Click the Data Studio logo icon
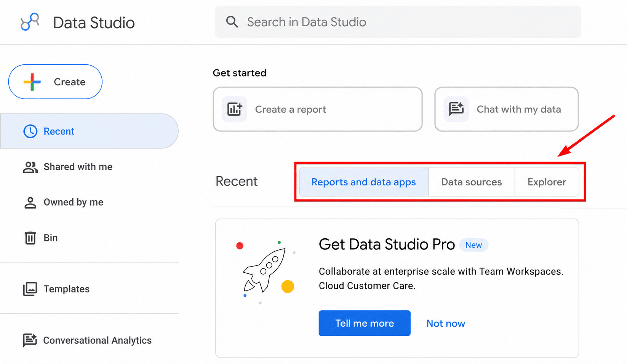The height and width of the screenshot is (364, 627). point(30,22)
